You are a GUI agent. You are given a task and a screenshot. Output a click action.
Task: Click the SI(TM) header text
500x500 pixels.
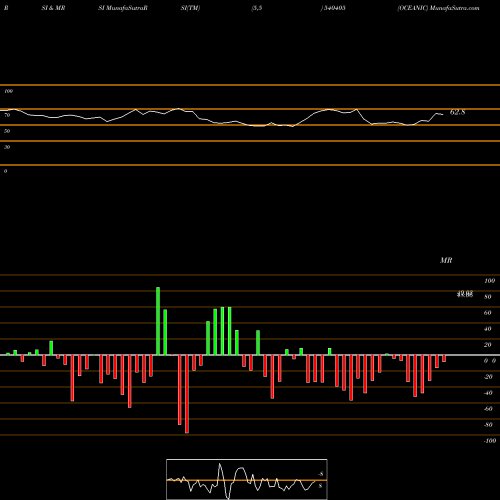pos(190,8)
